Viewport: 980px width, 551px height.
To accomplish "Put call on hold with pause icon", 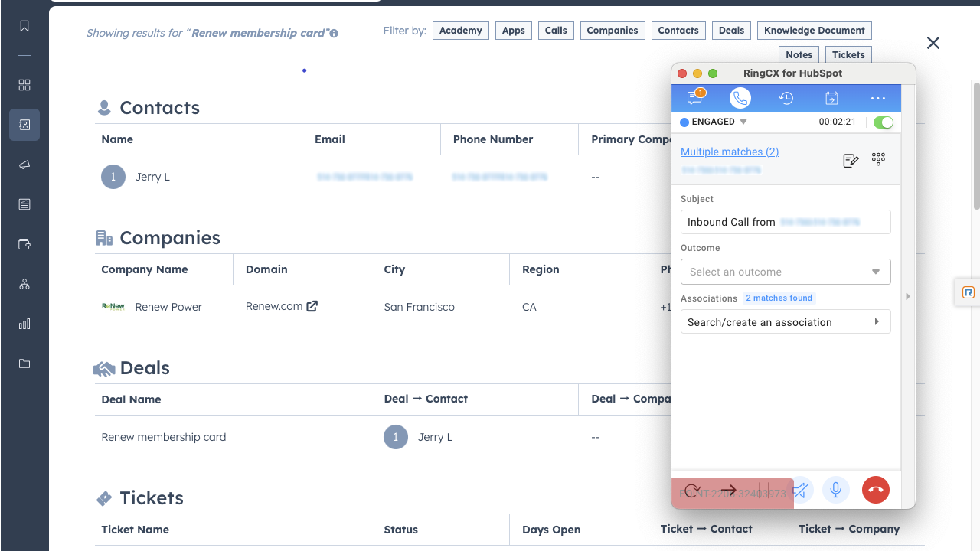I will (x=764, y=491).
